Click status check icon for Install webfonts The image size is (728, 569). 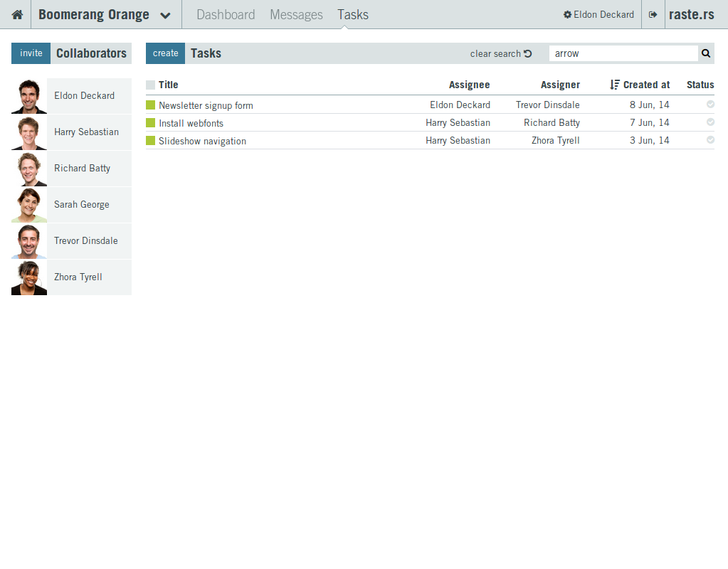point(710,122)
